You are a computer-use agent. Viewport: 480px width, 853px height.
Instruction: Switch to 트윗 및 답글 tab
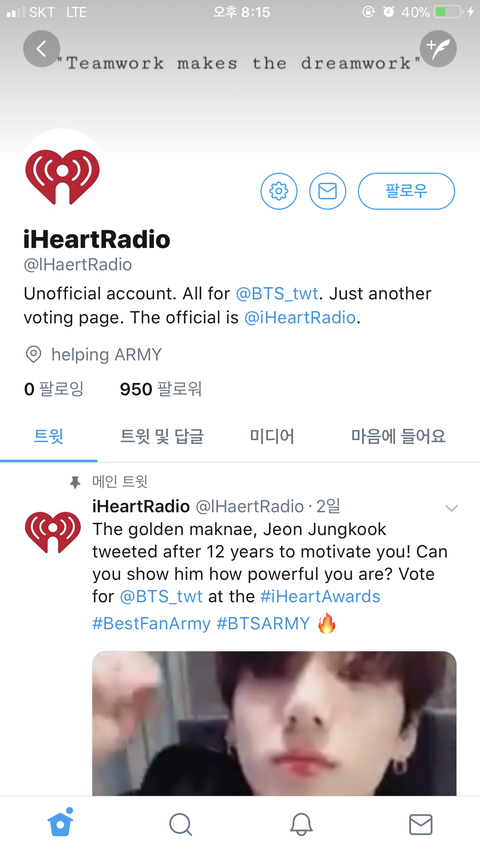162,436
